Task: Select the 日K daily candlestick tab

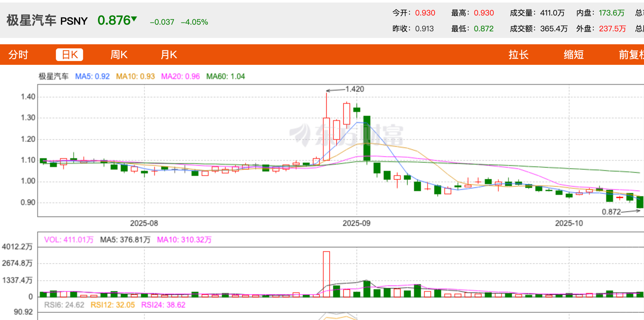Action: (x=70, y=55)
